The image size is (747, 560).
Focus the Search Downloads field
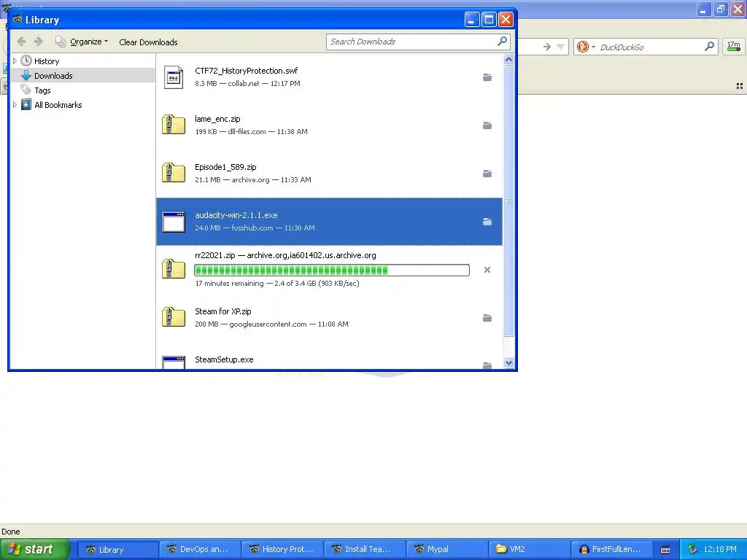pyautogui.click(x=411, y=42)
